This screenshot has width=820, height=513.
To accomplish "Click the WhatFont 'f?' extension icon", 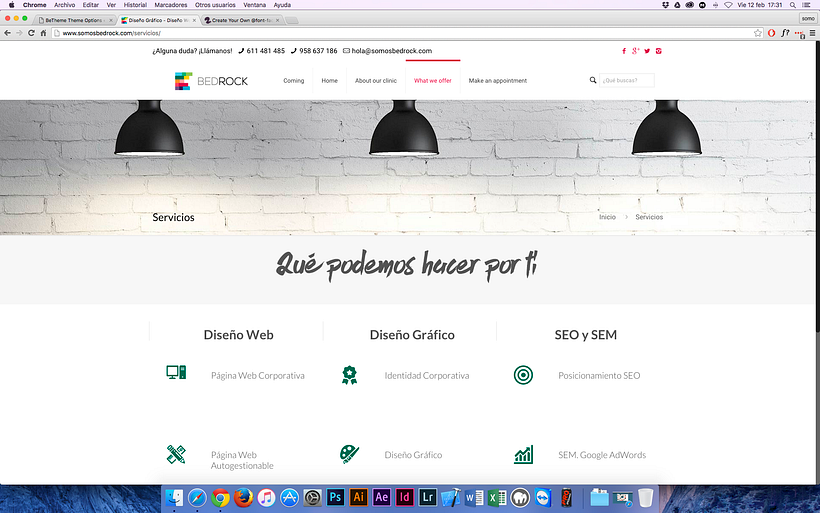I will pos(785,33).
